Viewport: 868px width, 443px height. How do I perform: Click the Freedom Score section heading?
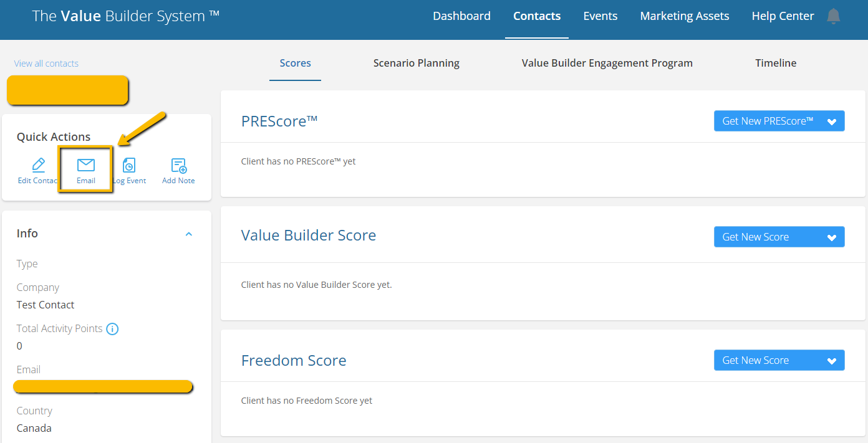pyautogui.click(x=294, y=360)
